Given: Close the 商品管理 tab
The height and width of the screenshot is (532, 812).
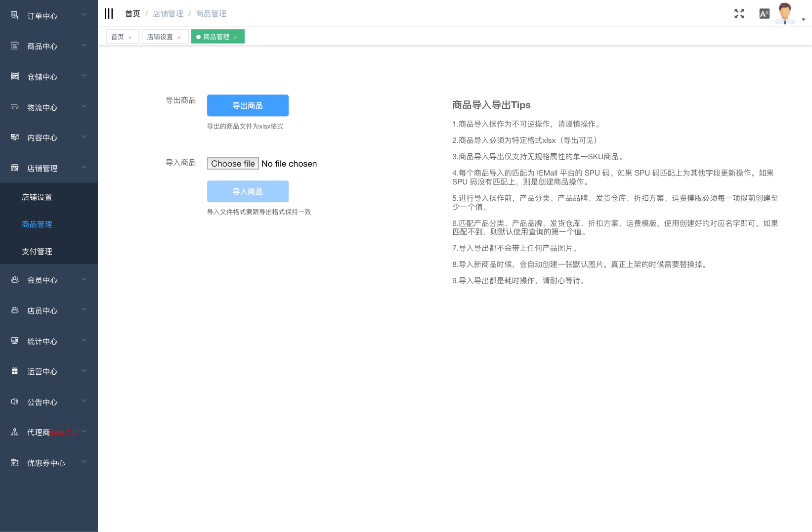Looking at the screenshot, I should pos(235,38).
